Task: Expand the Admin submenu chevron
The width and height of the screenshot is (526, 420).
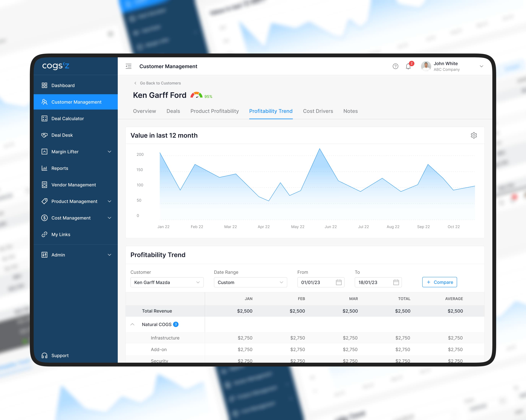Action: tap(110, 255)
